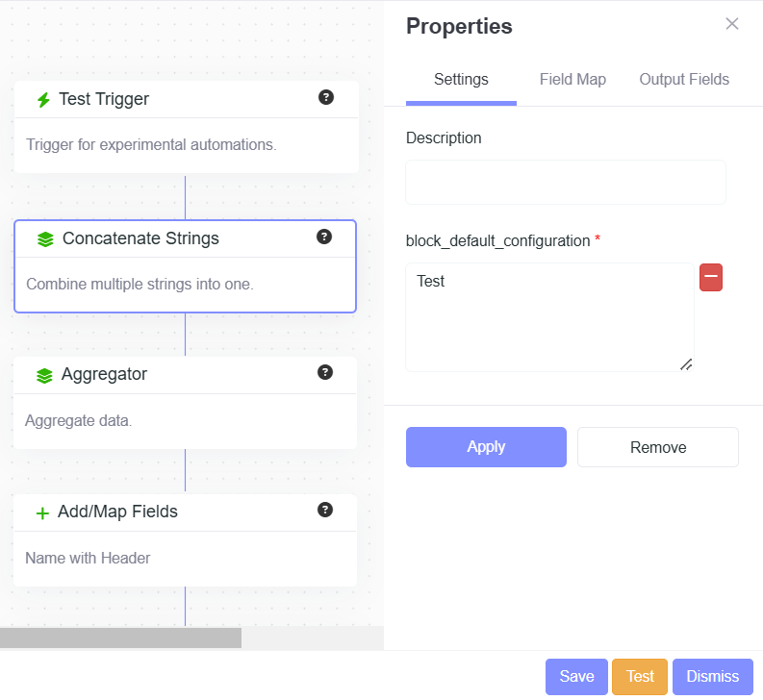This screenshot has height=700, width=763.
Task: Click the orange Test button
Action: tap(640, 677)
